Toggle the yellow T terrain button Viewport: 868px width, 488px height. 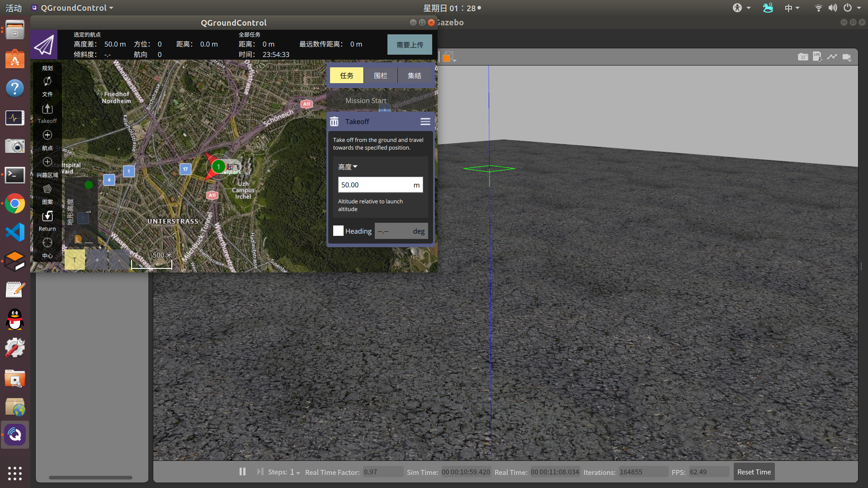click(x=75, y=260)
